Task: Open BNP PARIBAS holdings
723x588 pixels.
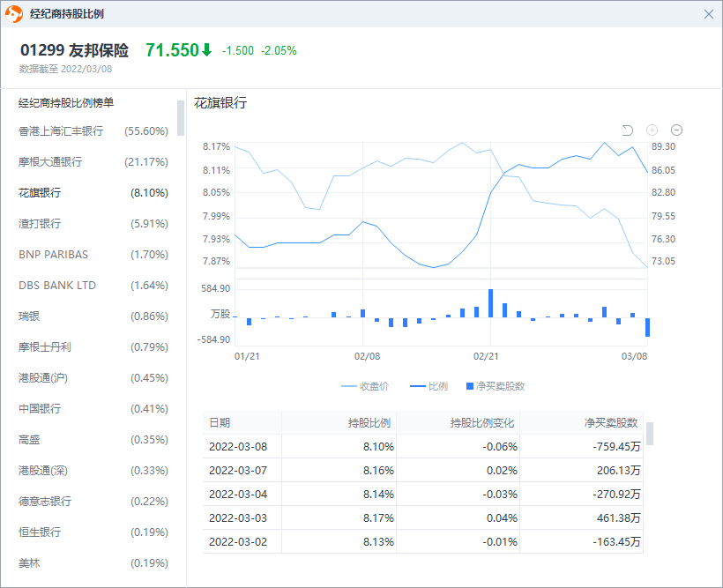Action: [93, 255]
